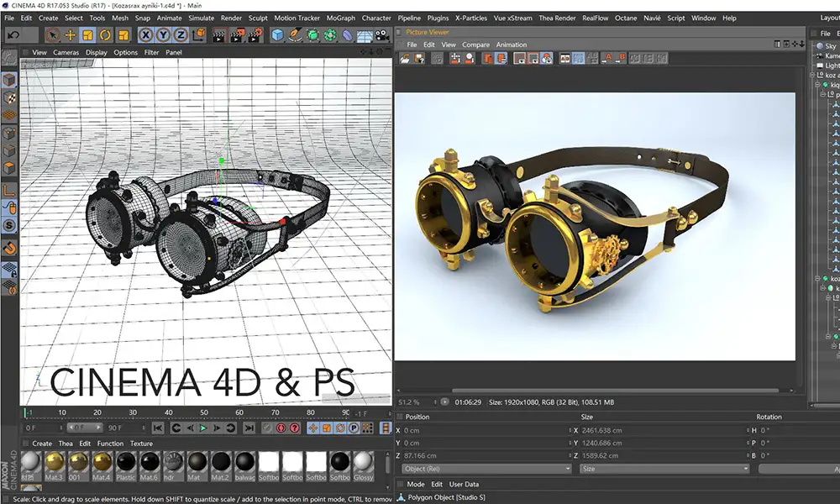This screenshot has height=504, width=840.
Task: Click the Floor environment object icon
Action: 365,36
